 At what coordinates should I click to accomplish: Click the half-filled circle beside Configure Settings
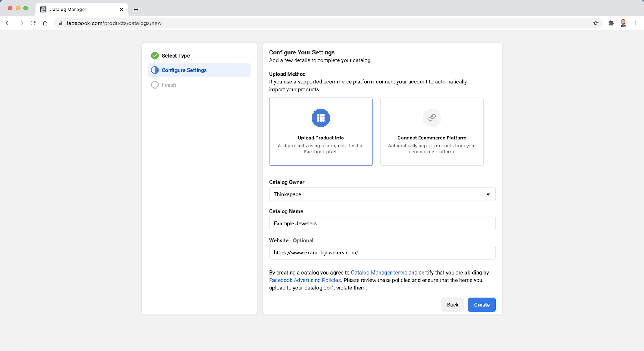point(155,70)
